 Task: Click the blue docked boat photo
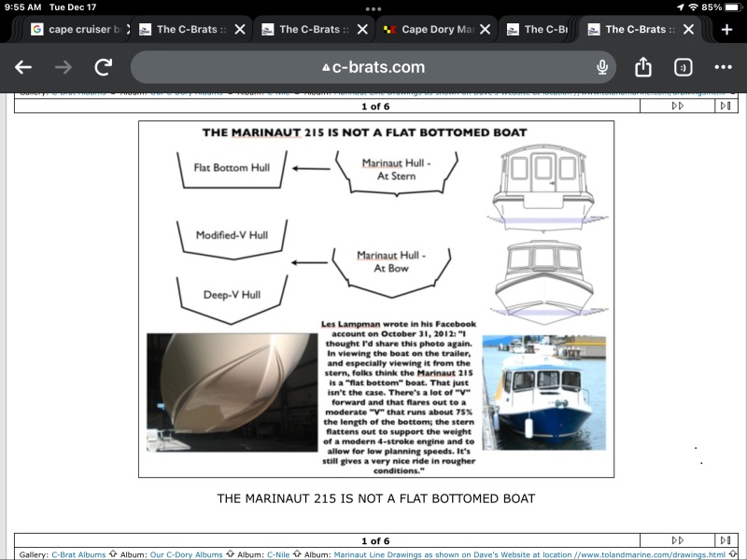tap(544, 392)
